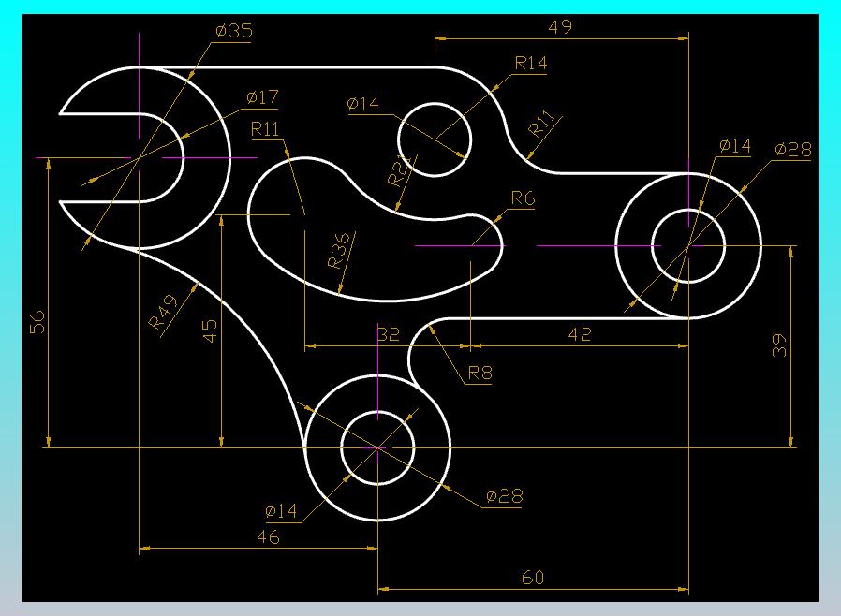841x616 pixels.
Task: Select the 42 horizontal dimension value
Action: click(x=580, y=334)
